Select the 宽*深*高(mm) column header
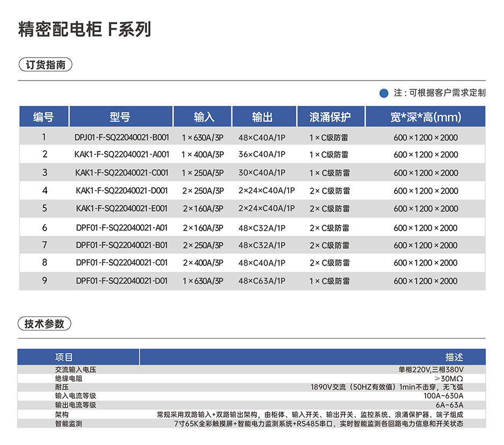504x445 pixels. click(425, 117)
